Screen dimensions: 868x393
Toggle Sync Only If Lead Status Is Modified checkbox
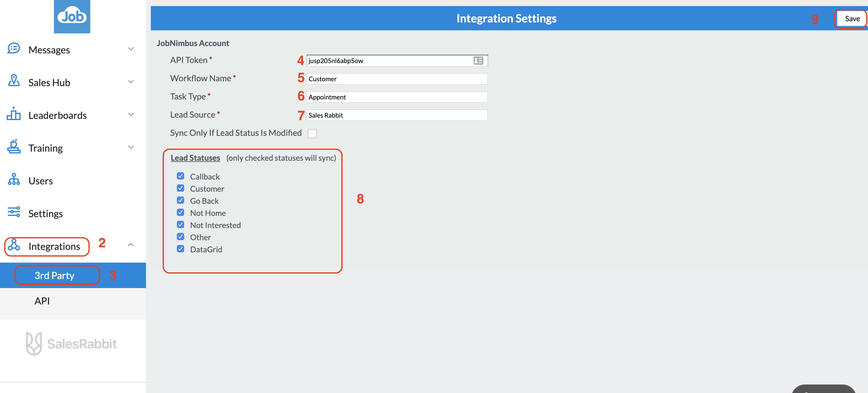pyautogui.click(x=312, y=134)
